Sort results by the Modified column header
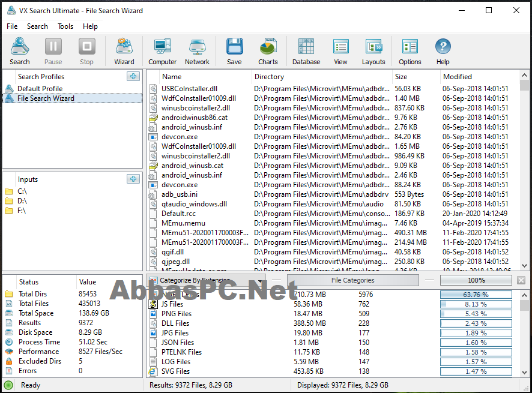 pos(479,77)
